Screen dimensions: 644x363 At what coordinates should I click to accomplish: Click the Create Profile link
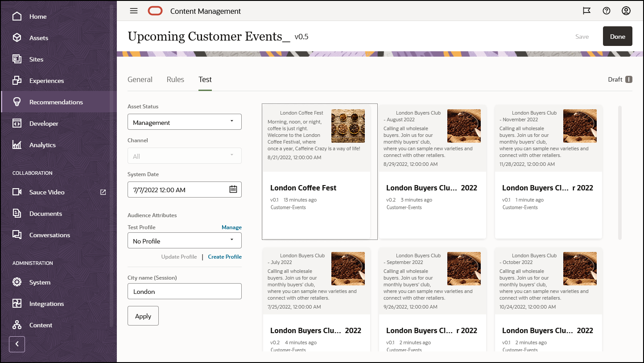pos(225,257)
